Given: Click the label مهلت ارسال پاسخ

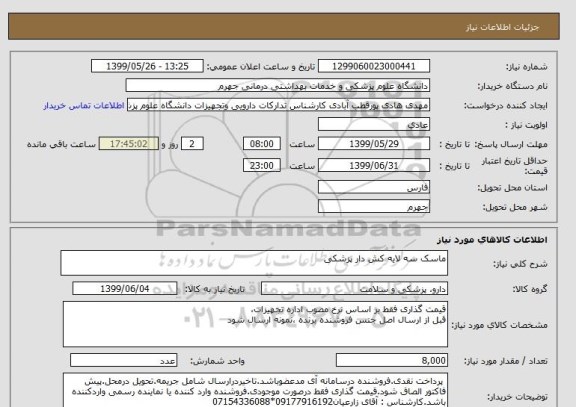Looking at the screenshot, I should coord(511,144).
